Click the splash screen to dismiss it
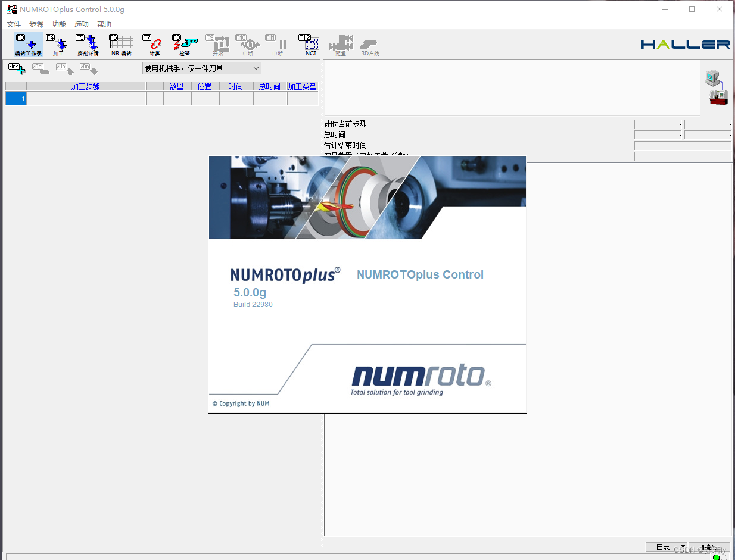The height and width of the screenshot is (560, 735). [367, 284]
